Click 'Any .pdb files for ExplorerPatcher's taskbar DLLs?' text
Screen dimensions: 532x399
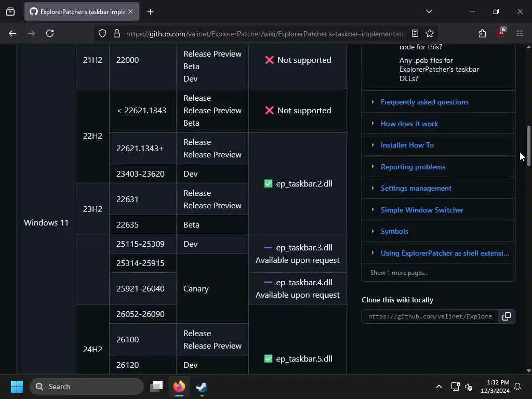[439, 69]
